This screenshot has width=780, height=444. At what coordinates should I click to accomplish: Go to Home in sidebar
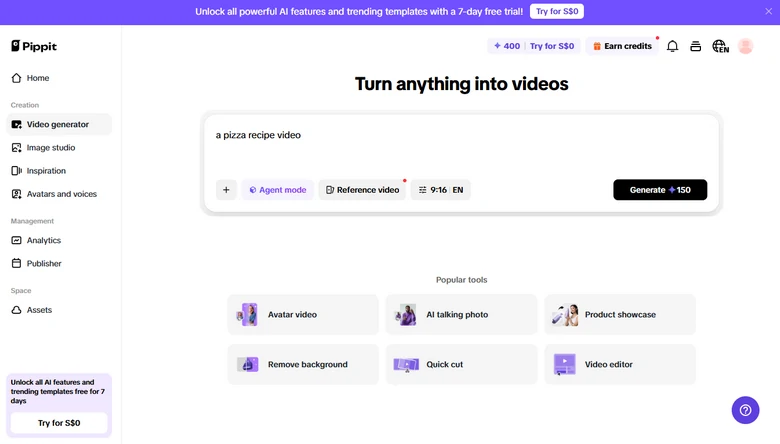click(x=59, y=78)
